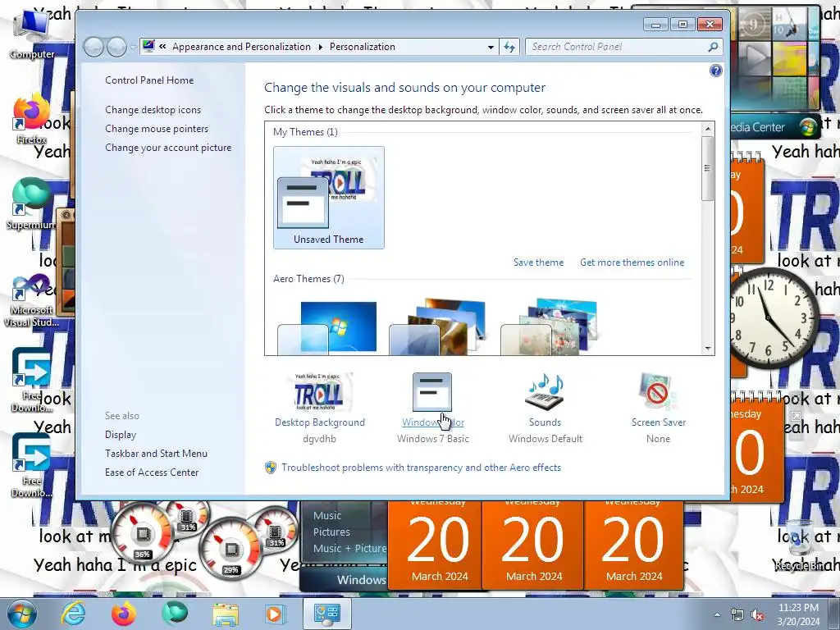The image size is (840, 630).
Task: Open the Window Color icon
Action: point(432,392)
